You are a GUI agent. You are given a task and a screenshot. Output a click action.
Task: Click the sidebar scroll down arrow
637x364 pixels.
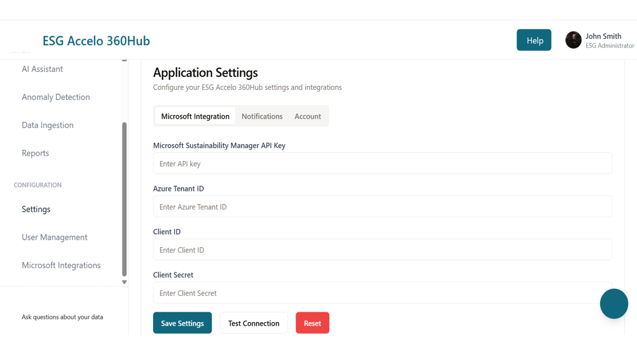(x=125, y=282)
